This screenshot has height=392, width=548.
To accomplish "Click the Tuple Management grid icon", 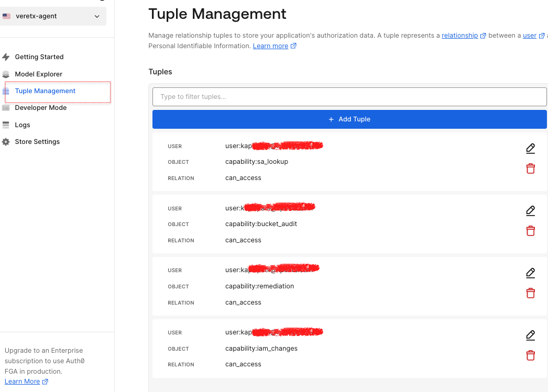I will pyautogui.click(x=6, y=91).
